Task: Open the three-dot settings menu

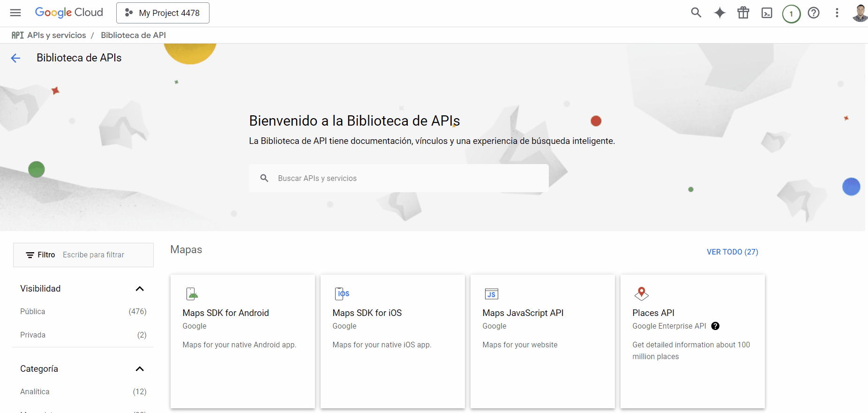Action: click(x=837, y=13)
